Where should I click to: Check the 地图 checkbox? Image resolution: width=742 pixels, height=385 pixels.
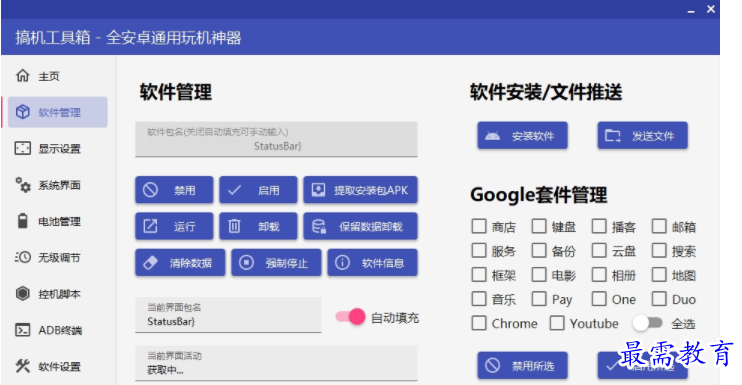(659, 275)
